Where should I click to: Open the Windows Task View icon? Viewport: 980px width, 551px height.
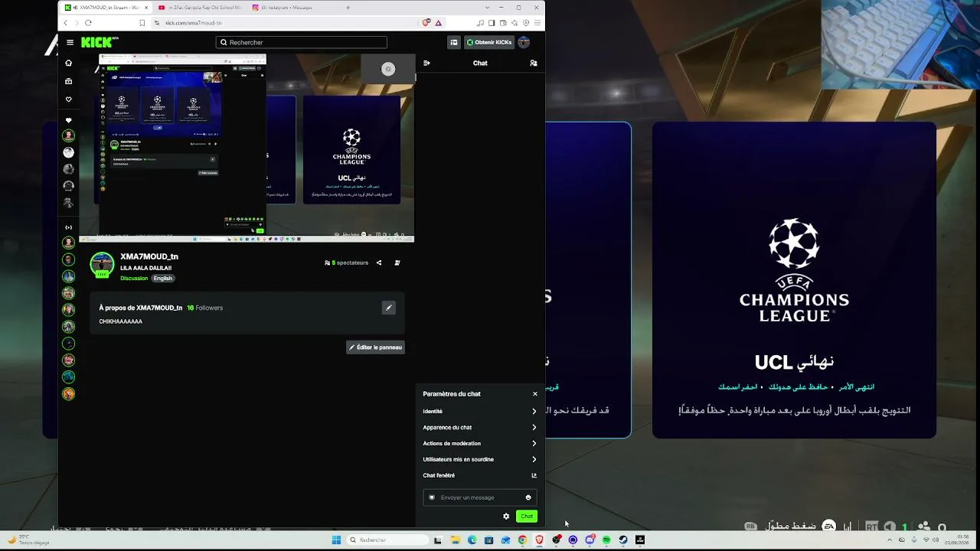pos(438,540)
